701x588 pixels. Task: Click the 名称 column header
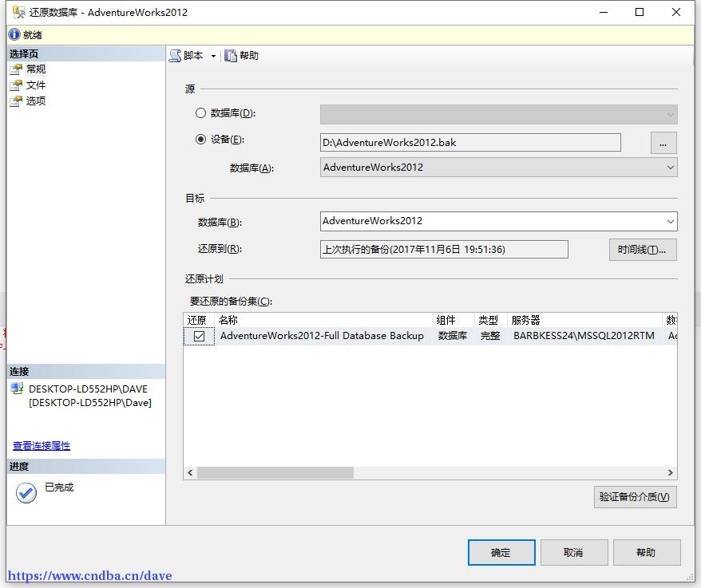pos(324,321)
